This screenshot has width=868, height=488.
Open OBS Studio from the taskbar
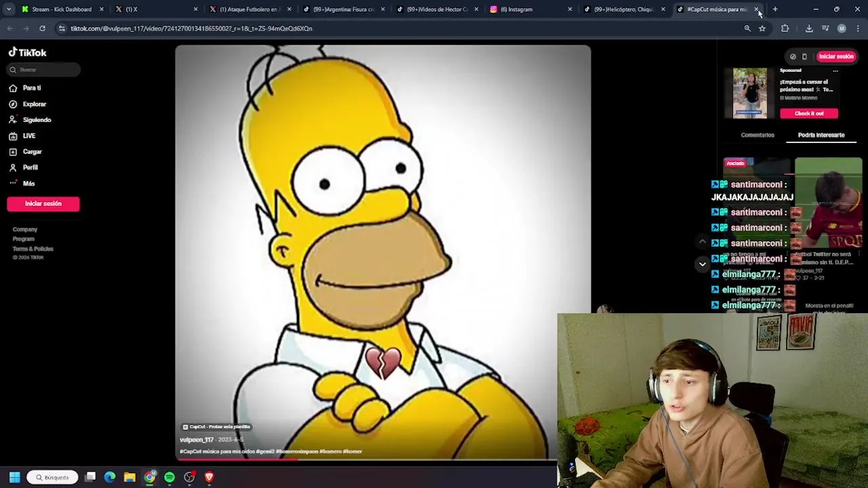point(189,477)
